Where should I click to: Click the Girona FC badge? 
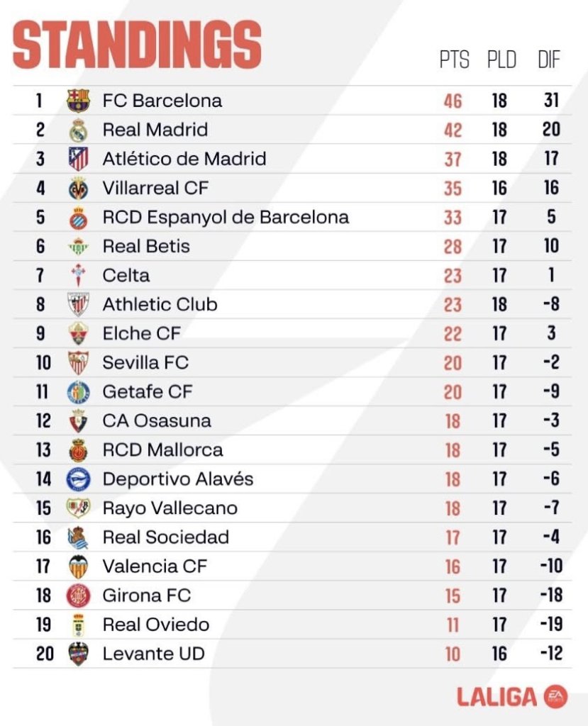[x=78, y=596]
